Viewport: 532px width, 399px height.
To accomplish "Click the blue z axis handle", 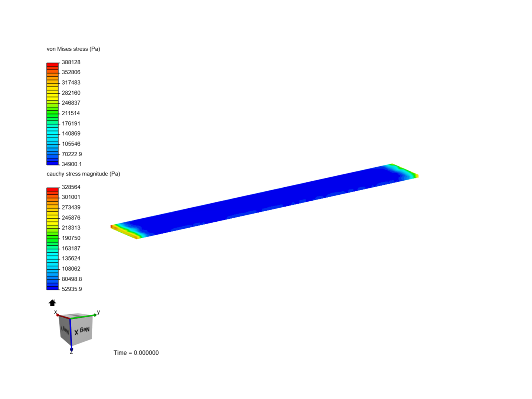I will point(71,349).
